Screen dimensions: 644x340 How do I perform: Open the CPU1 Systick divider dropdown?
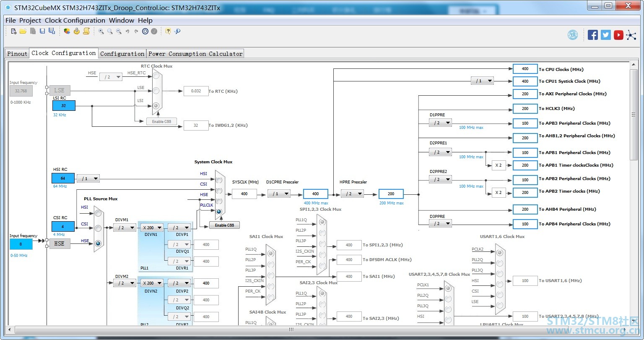(x=482, y=81)
